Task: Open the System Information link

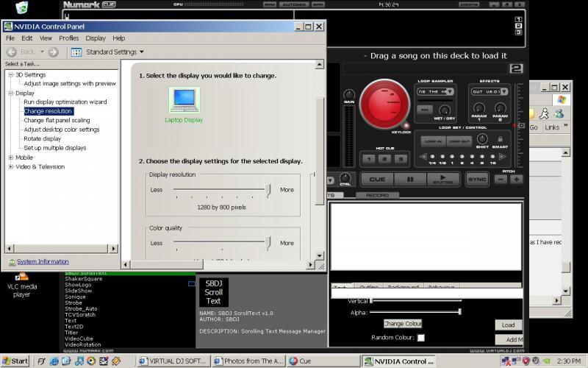Action: 43,262
